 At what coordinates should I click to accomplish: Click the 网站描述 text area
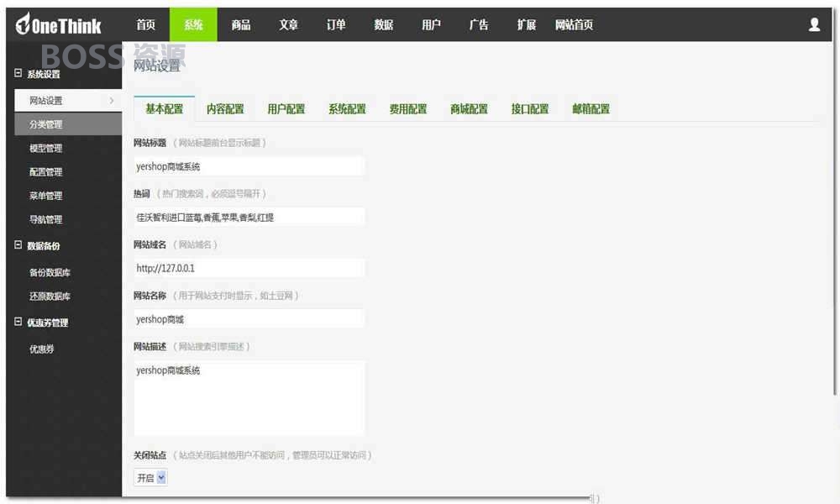[249, 398]
